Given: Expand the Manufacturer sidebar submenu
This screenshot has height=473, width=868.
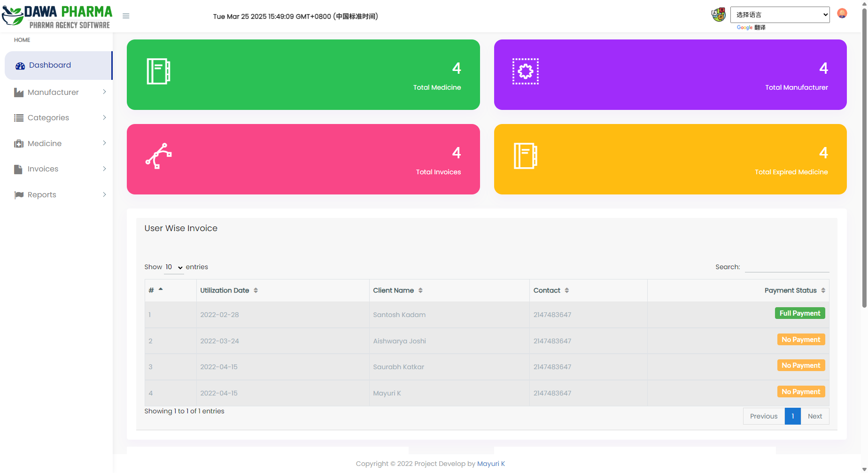Looking at the screenshot, I should tap(60, 93).
